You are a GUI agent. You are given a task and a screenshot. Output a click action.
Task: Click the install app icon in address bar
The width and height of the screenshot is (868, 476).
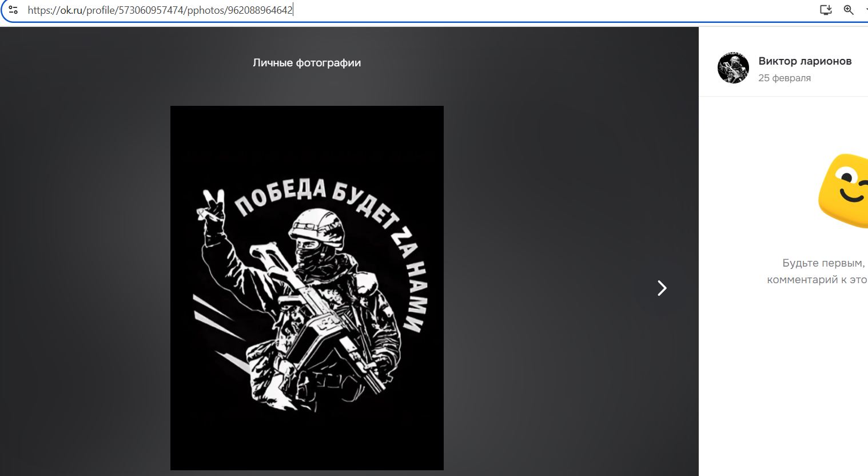coord(825,10)
